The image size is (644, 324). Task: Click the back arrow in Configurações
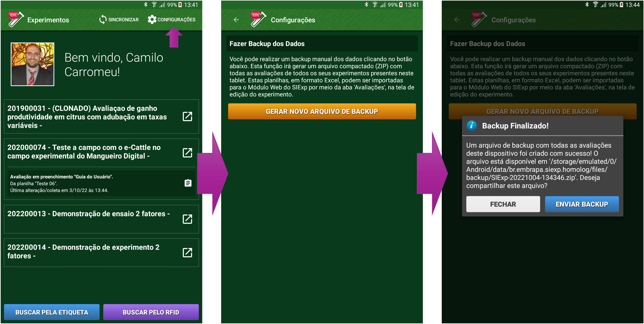[236, 19]
